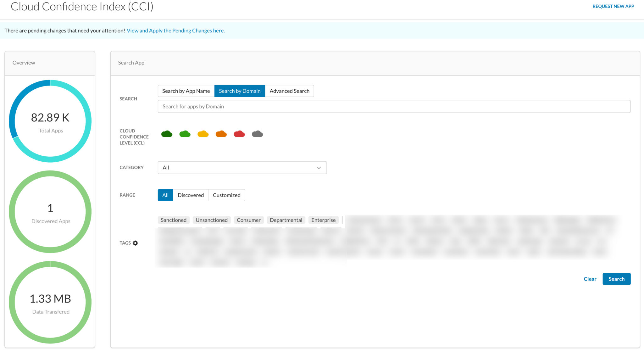Select the red poor confidence cloud icon
Screen dimensions: 644x351
tap(239, 134)
